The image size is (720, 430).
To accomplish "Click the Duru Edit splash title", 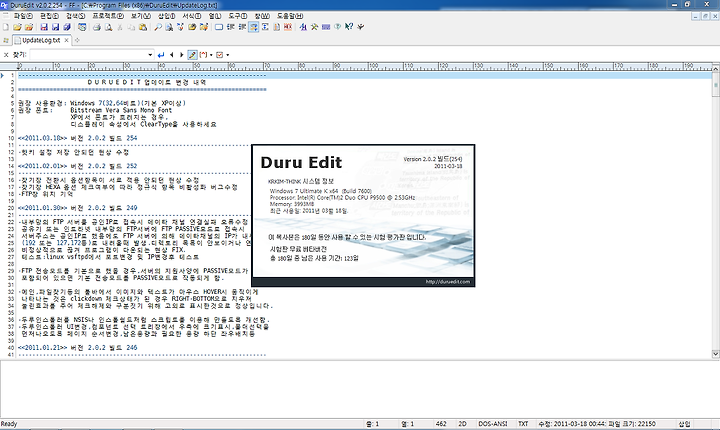I will pyautogui.click(x=301, y=162).
